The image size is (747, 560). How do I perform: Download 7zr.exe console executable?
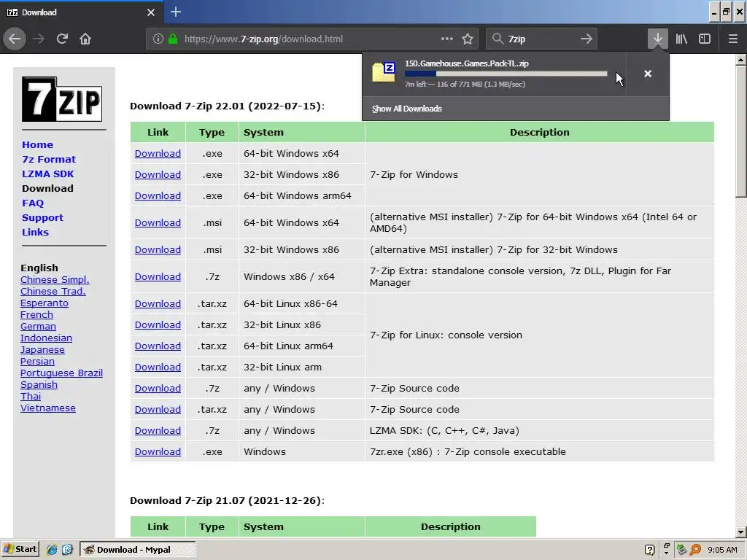158,452
